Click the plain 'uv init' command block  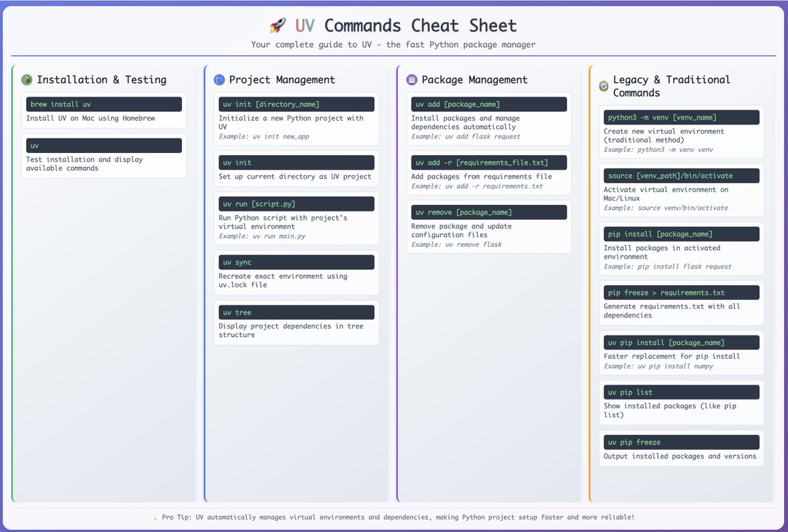pos(296,162)
